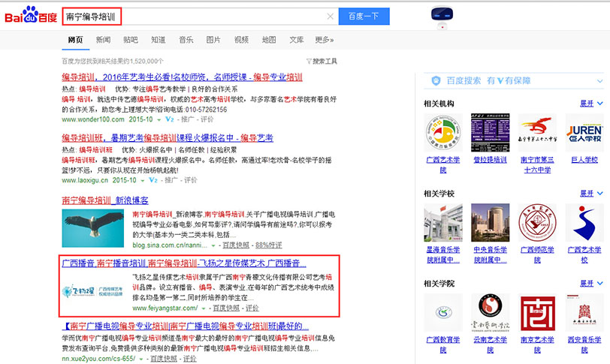Image resolution: width=610 pixels, height=364 pixels.
Task: Click the 普拉提培训 thumbnail
Action: tap(490, 133)
